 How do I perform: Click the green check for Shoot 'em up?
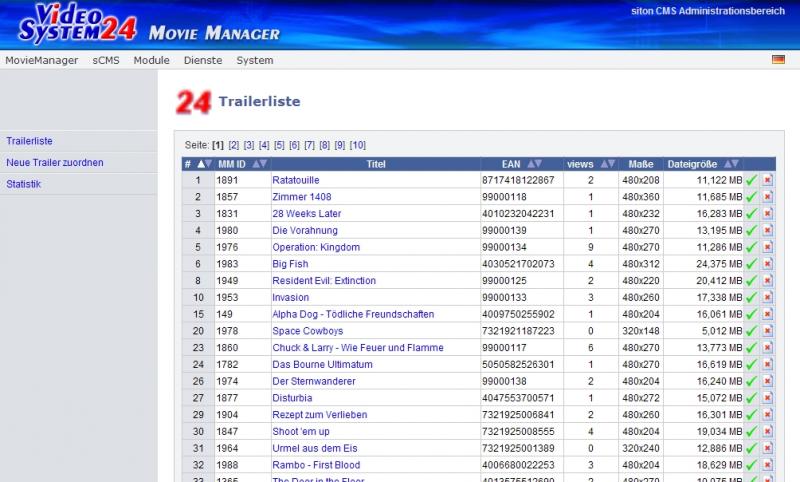[x=752, y=432]
